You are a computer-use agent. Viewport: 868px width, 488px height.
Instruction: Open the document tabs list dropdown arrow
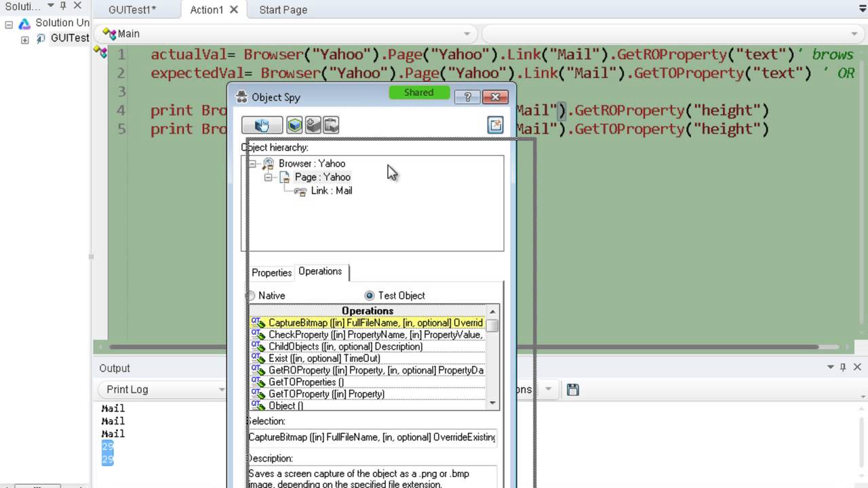[862, 9]
